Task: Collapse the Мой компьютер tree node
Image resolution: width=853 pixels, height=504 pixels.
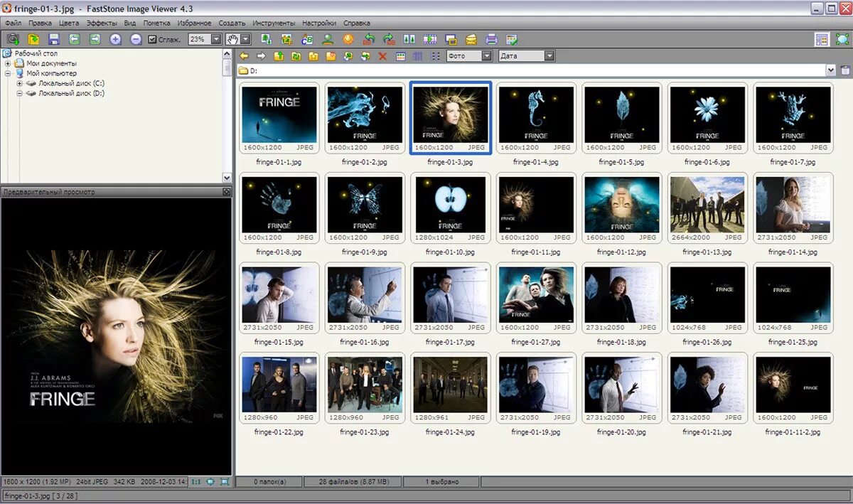Action: click(x=8, y=73)
